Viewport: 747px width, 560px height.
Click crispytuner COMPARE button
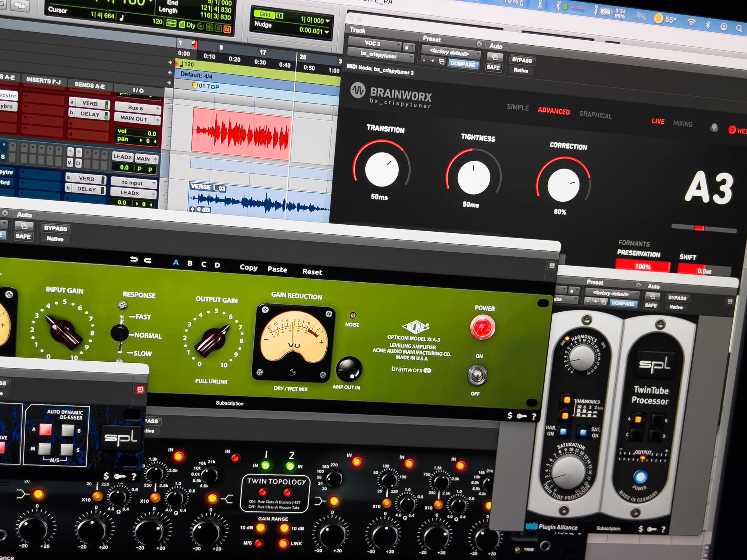tap(463, 64)
